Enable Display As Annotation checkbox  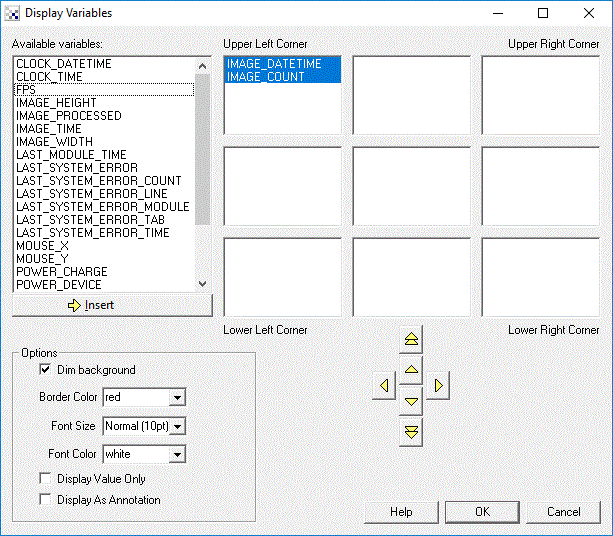tap(45, 500)
